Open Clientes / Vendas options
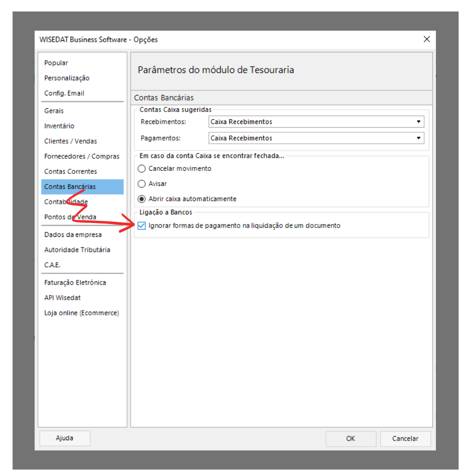470x476 pixels. point(71,141)
